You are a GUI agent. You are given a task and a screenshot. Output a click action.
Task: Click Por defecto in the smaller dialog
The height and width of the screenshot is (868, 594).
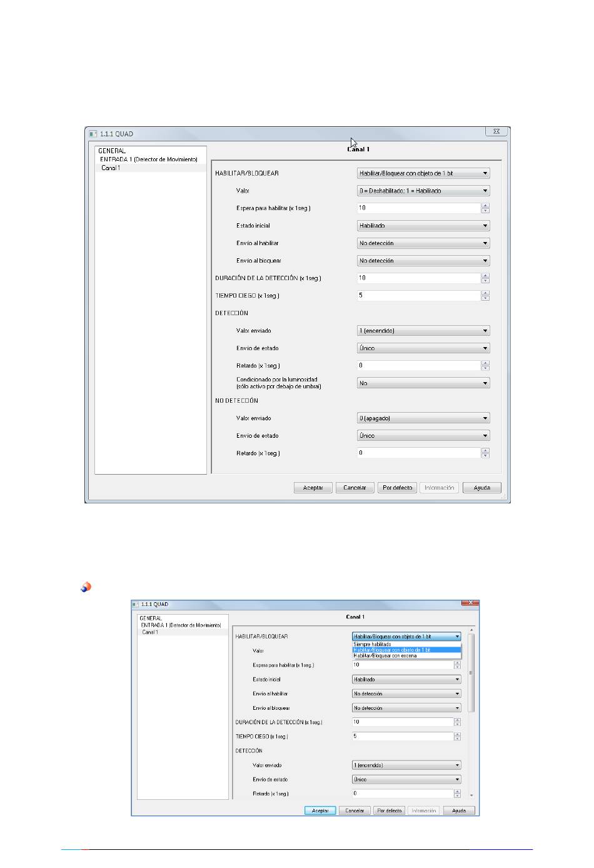(390, 811)
